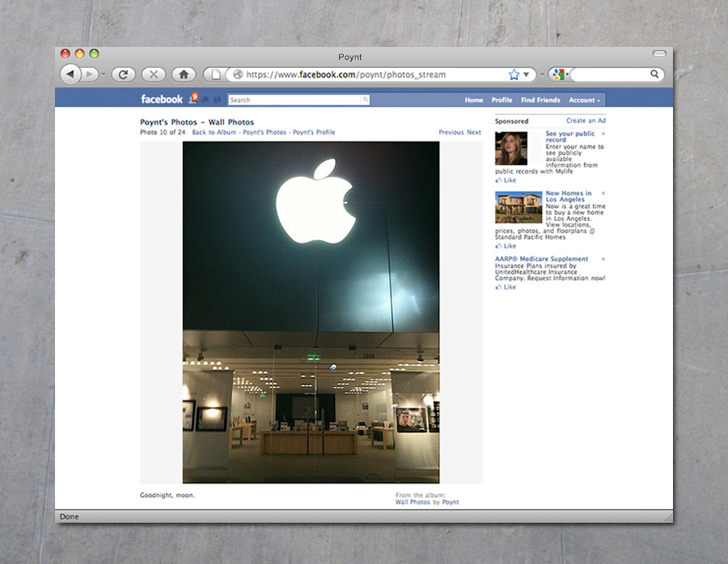Expand the Account dropdown menu
This screenshot has height=564, width=728.
point(585,100)
